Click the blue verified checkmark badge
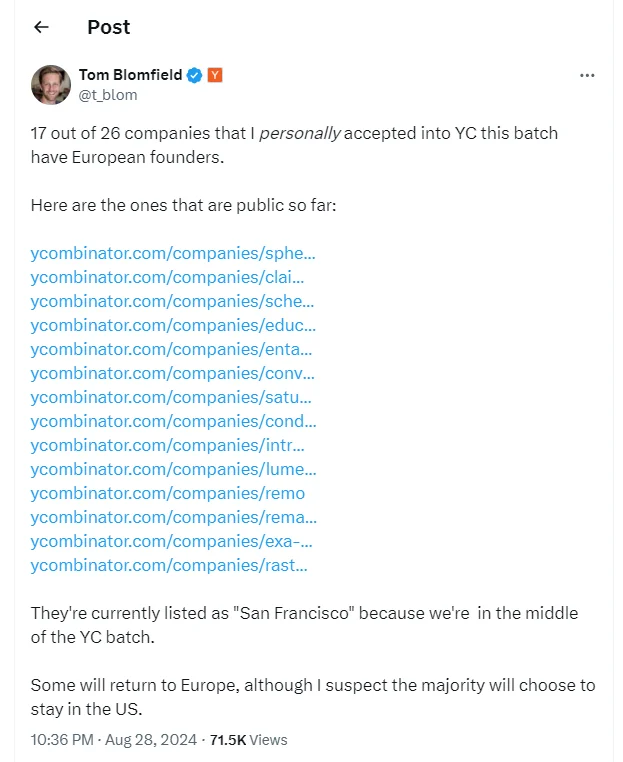 coord(195,76)
